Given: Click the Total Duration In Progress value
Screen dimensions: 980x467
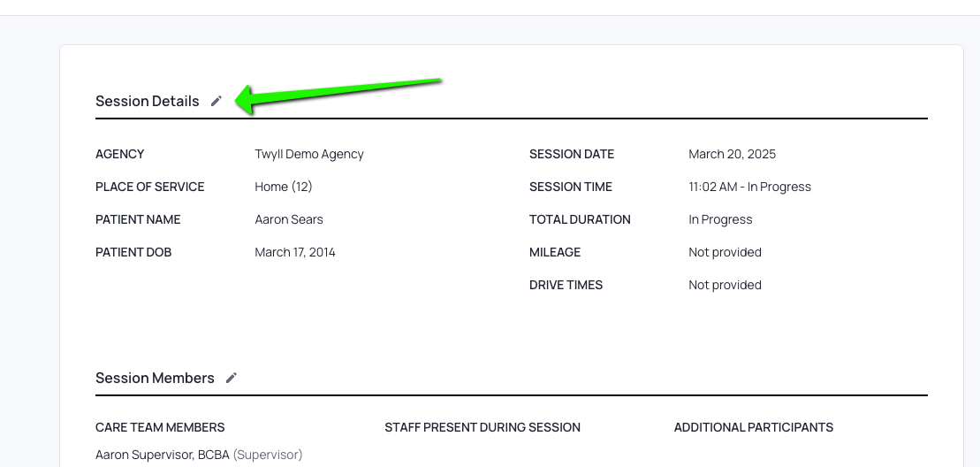Looking at the screenshot, I should (720, 219).
